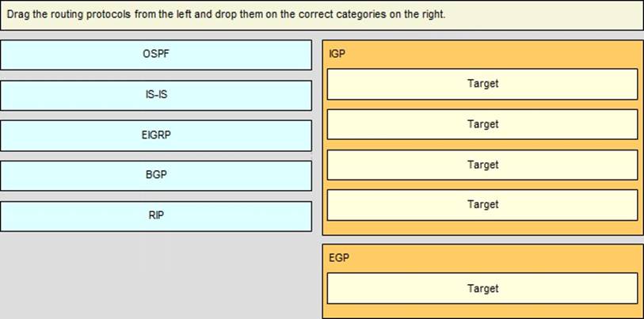Click the word "Drag" in the instructions

pyautogui.click(x=17, y=14)
